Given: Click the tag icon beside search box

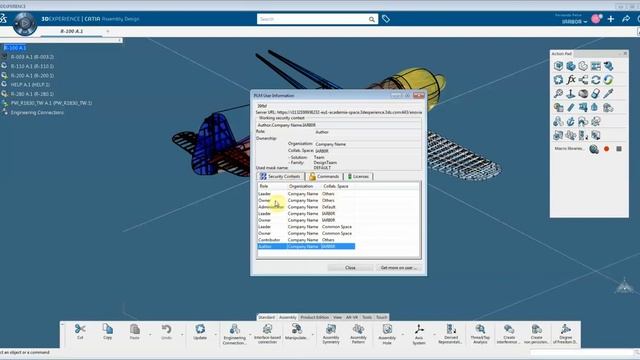Looking at the screenshot, I should [386, 19].
